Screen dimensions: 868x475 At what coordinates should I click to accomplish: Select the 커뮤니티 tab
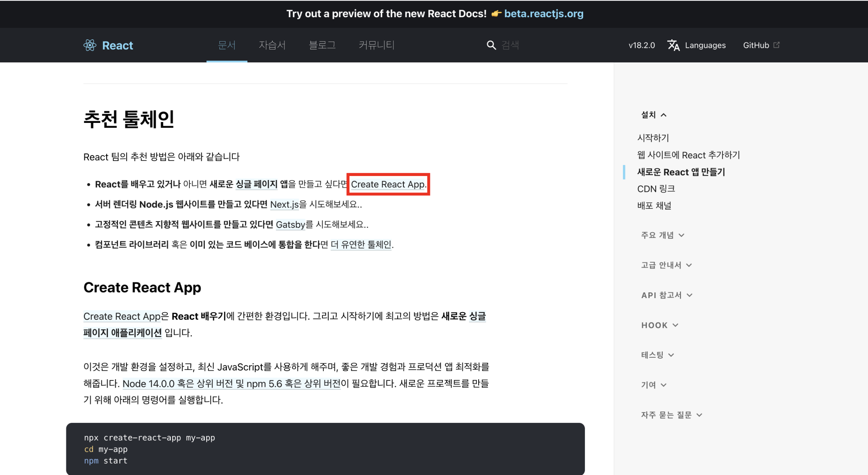pyautogui.click(x=376, y=45)
